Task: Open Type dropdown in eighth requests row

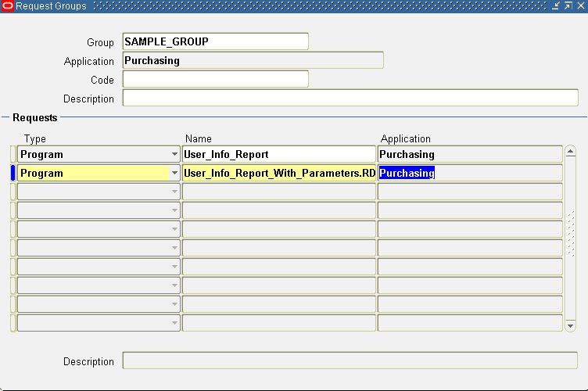Action: 174,285
